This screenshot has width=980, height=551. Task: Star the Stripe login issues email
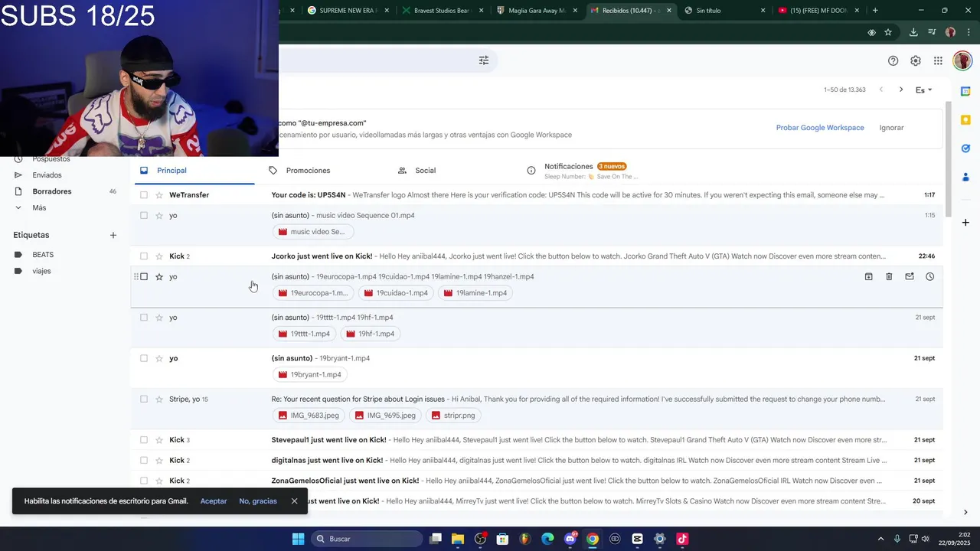159,399
